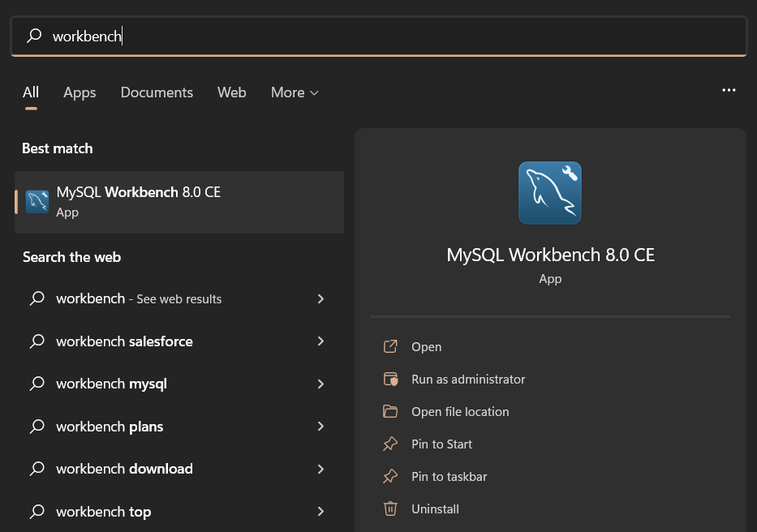Click the Pin to taskbar pin icon
Image resolution: width=757 pixels, height=532 pixels.
click(390, 476)
